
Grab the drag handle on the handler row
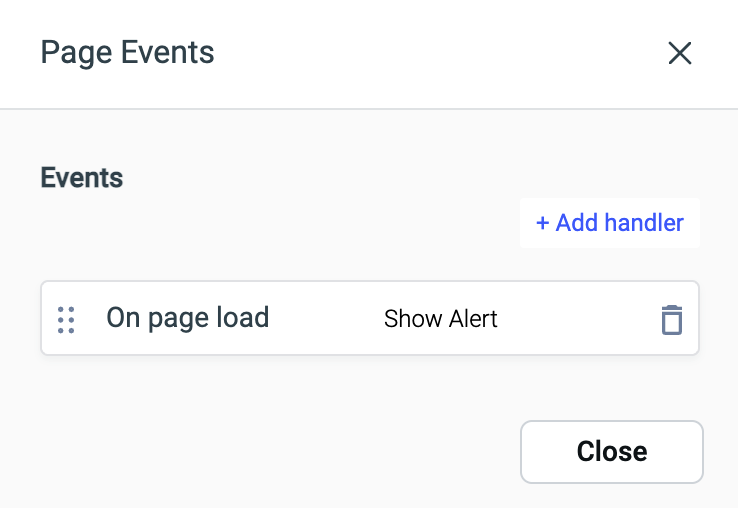point(66,319)
